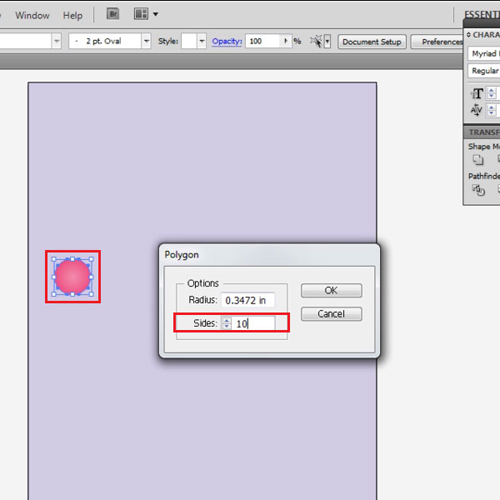Click Cancel in Polygon dialog
The width and height of the screenshot is (500, 500).
point(331,314)
